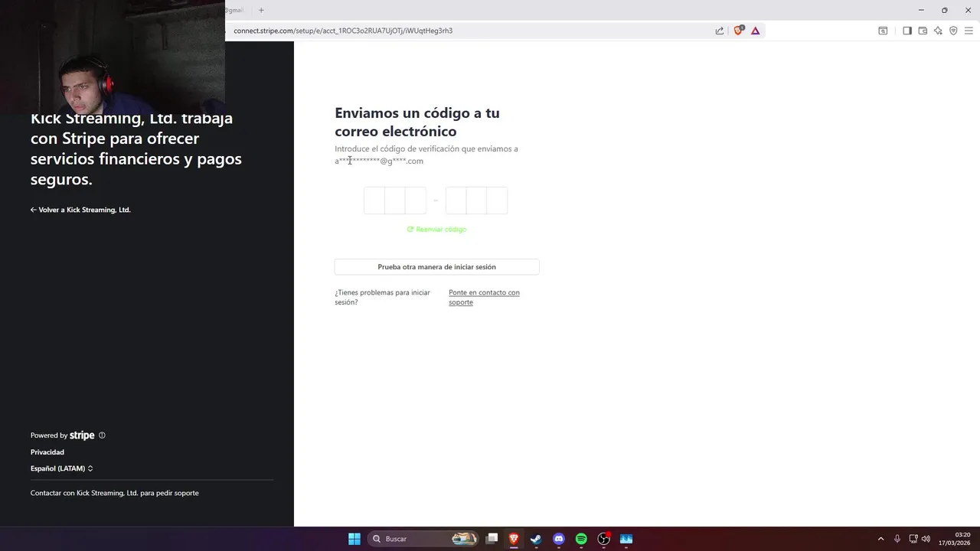Focus the first verification code digit box
This screenshot has width=980, height=551.
pyautogui.click(x=374, y=201)
